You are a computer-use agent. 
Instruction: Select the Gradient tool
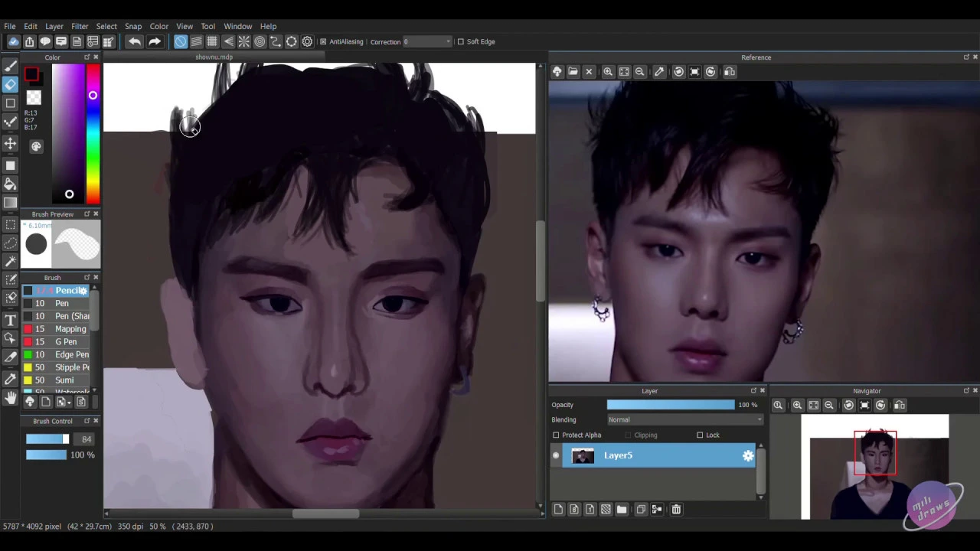(11, 203)
